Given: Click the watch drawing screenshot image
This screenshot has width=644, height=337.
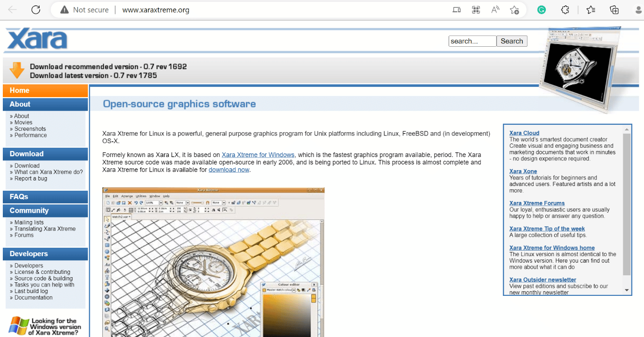Looking at the screenshot, I should 214,262.
